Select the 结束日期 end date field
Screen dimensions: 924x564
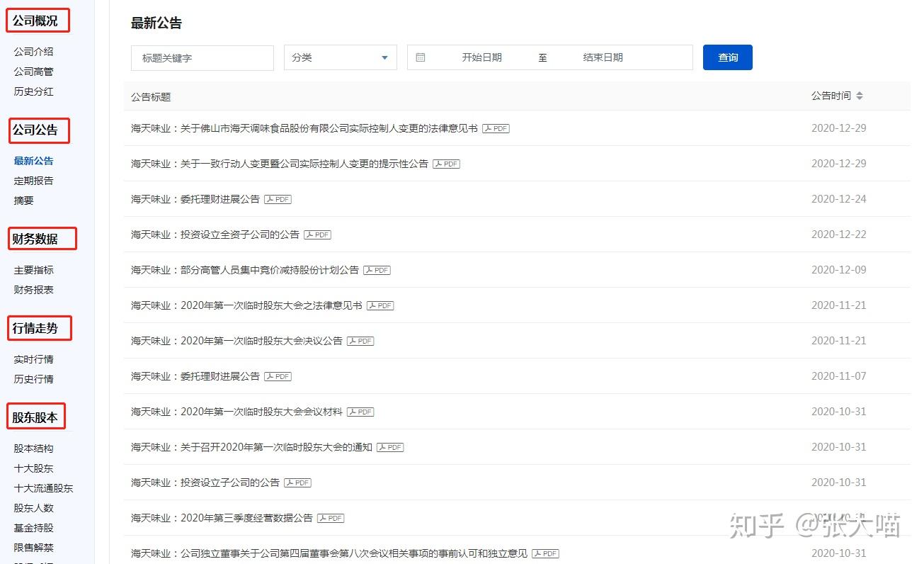(603, 57)
